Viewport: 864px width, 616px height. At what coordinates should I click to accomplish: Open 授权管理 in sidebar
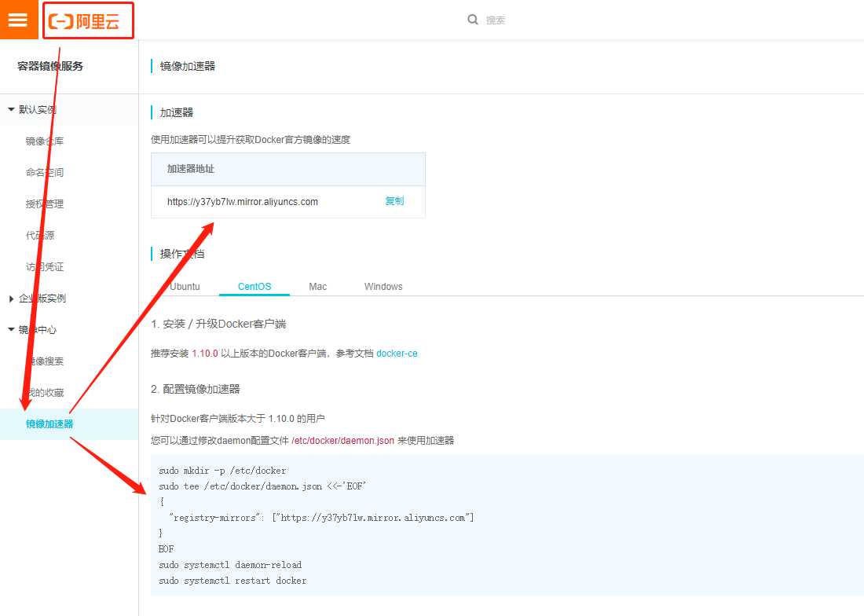pyautogui.click(x=45, y=203)
